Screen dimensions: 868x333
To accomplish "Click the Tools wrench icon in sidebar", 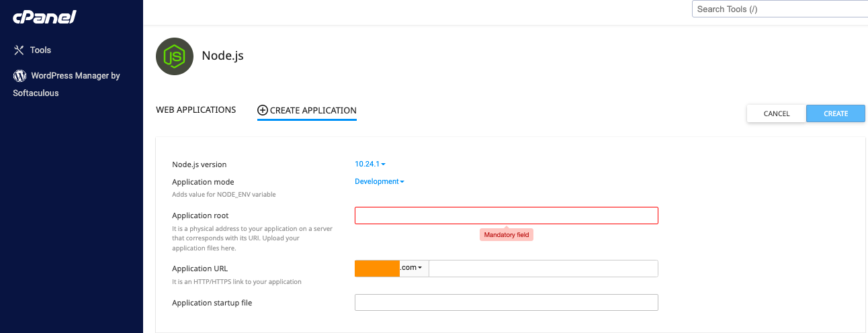I will pos(19,50).
